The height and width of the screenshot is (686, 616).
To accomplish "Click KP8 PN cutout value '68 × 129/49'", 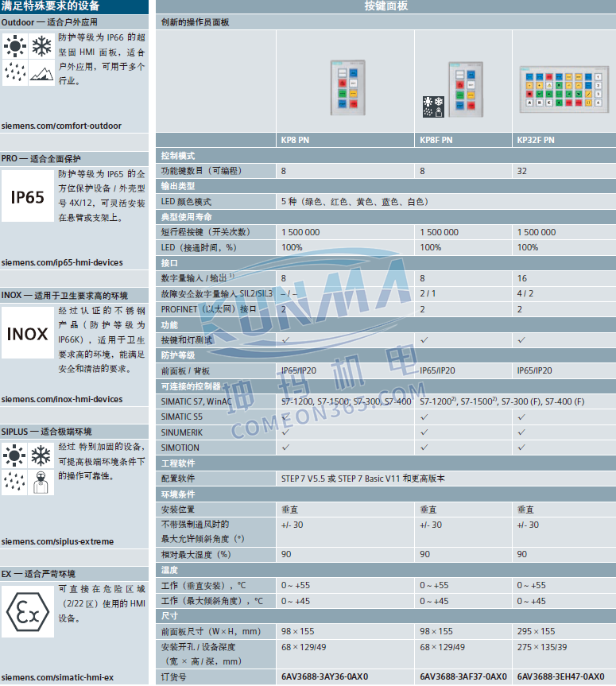I will point(304,647).
